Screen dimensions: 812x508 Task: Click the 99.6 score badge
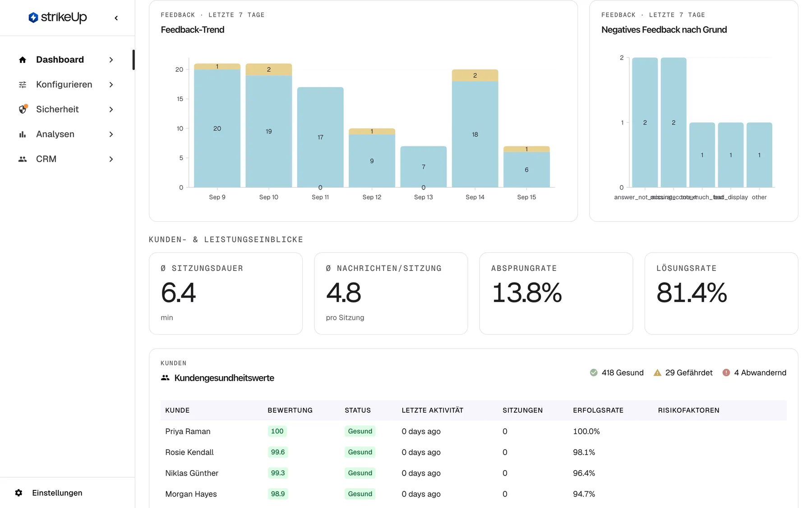278,452
